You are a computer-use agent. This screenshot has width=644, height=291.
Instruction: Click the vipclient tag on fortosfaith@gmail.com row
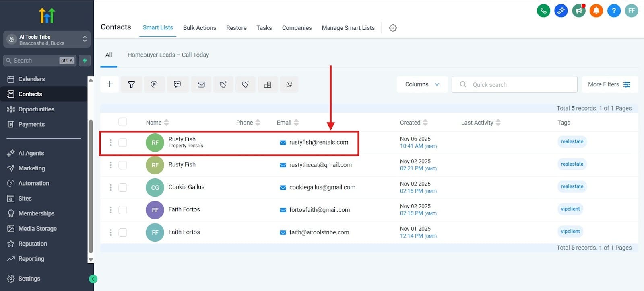tap(570, 209)
